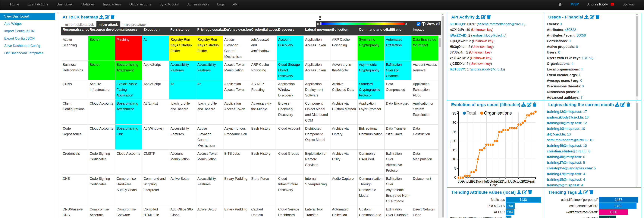Click the star bookmark icon in navbar

560,4
